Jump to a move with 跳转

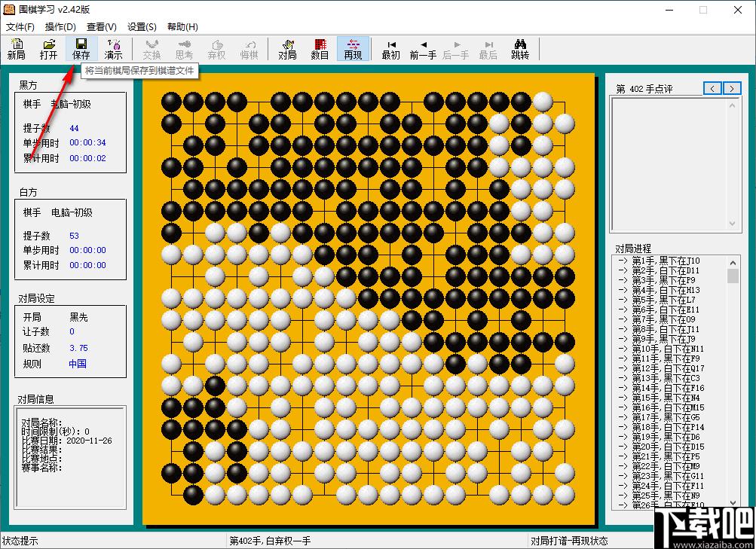click(x=520, y=49)
